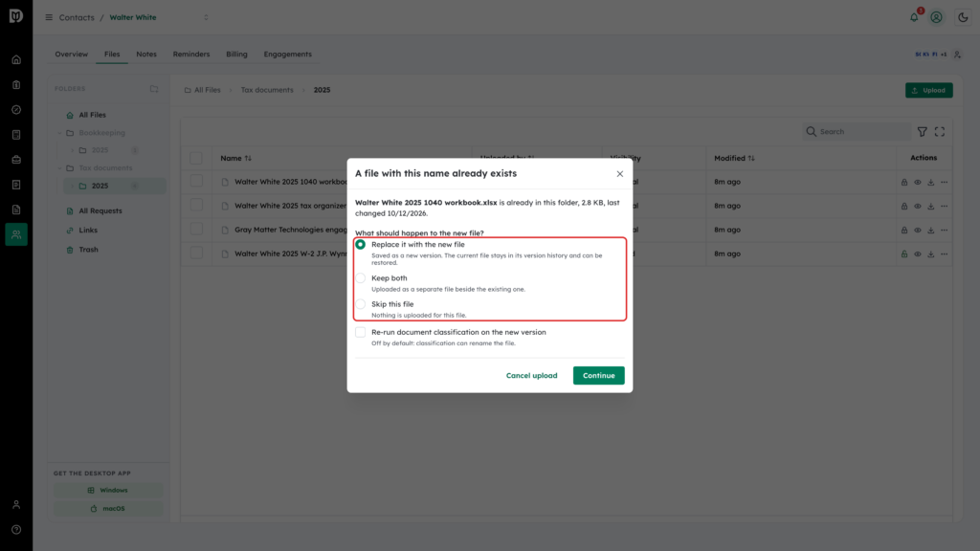The image size is (980, 551).
Task: Select the Keep both option
Action: pos(361,278)
